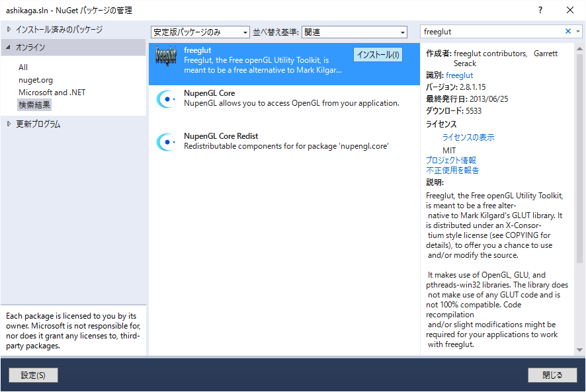Click the バージョン: 2.8.1.15 text

pyautogui.click(x=456, y=87)
